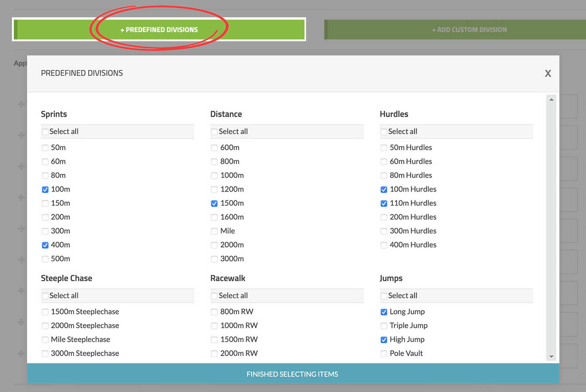This screenshot has height=392, width=586.
Task: Toggle Select all under Sprints
Action: tap(45, 132)
